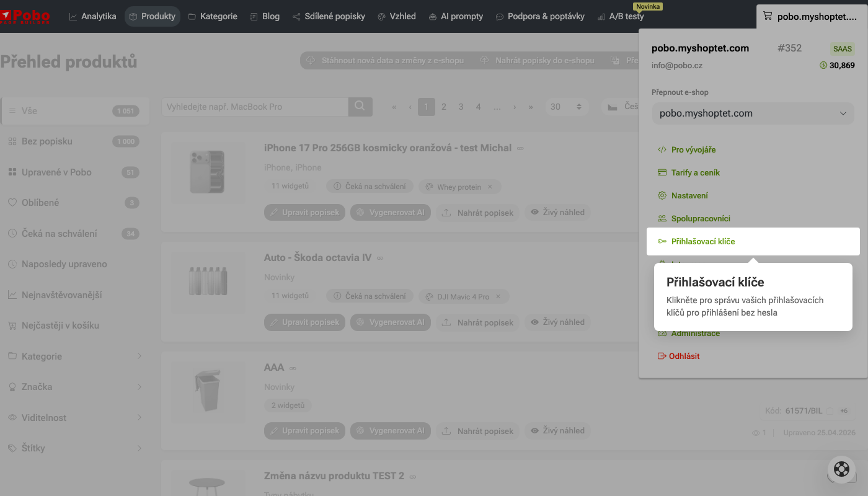Image resolution: width=868 pixels, height=496 pixels.
Task: Click Vygenerovat AI for AAA product
Action: click(x=390, y=430)
